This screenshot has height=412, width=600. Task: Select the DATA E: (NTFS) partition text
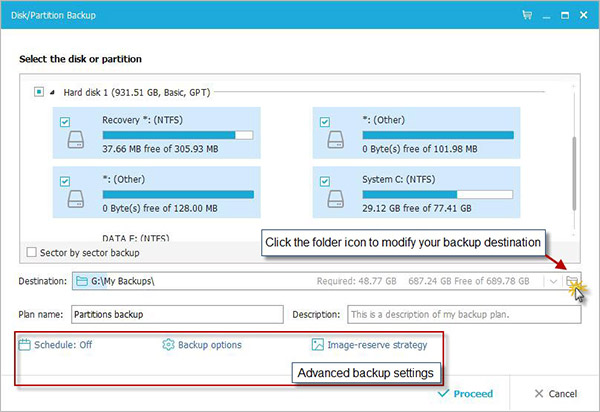(136, 238)
